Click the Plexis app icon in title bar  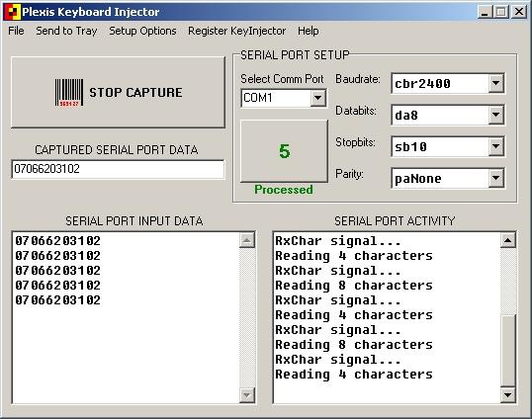pyautogui.click(x=12, y=12)
